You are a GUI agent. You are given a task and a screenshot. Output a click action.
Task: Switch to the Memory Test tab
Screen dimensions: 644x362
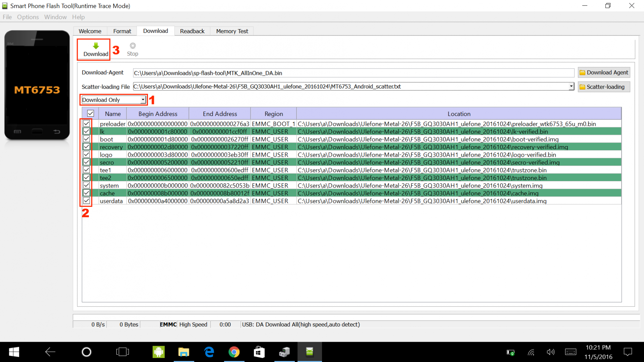pos(232,31)
